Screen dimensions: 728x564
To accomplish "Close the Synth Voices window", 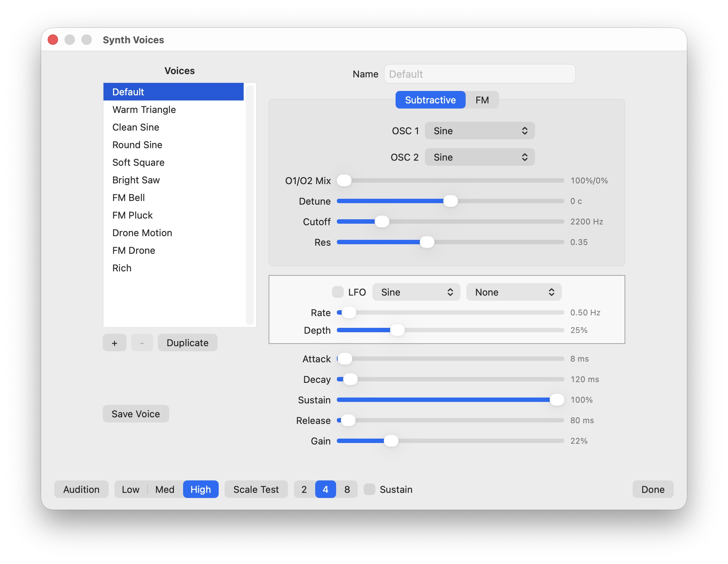I will point(53,40).
